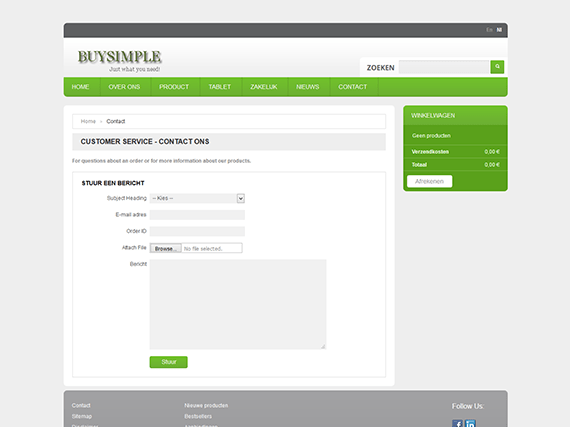Click Browse to attach a file
This screenshot has height=427, width=570.
pos(166,249)
